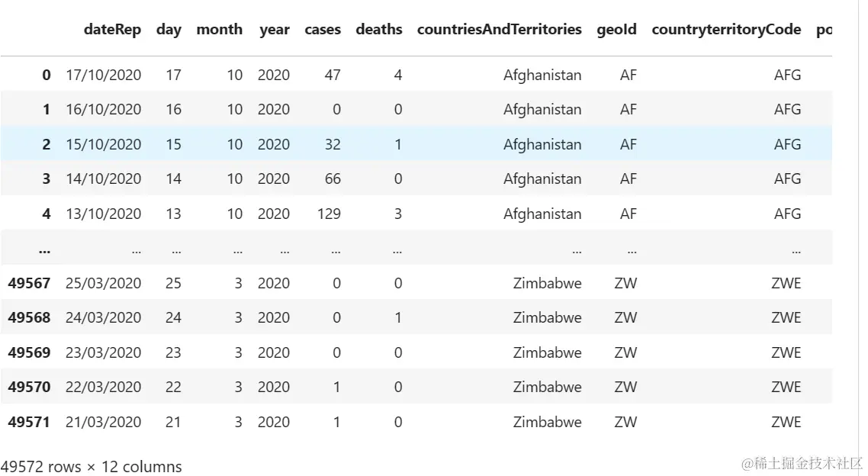This screenshot has height=476, width=868.
Task: Click row index 0 label
Action: [x=47, y=75]
